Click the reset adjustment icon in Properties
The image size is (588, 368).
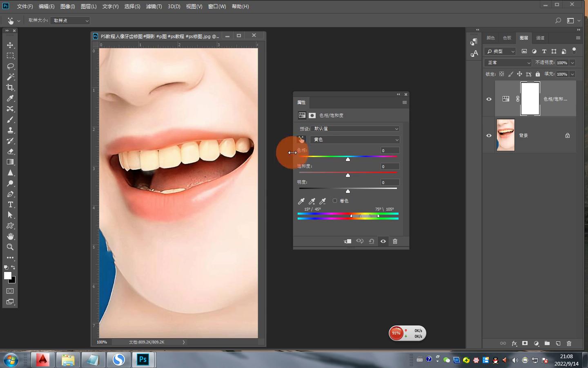[x=372, y=241]
